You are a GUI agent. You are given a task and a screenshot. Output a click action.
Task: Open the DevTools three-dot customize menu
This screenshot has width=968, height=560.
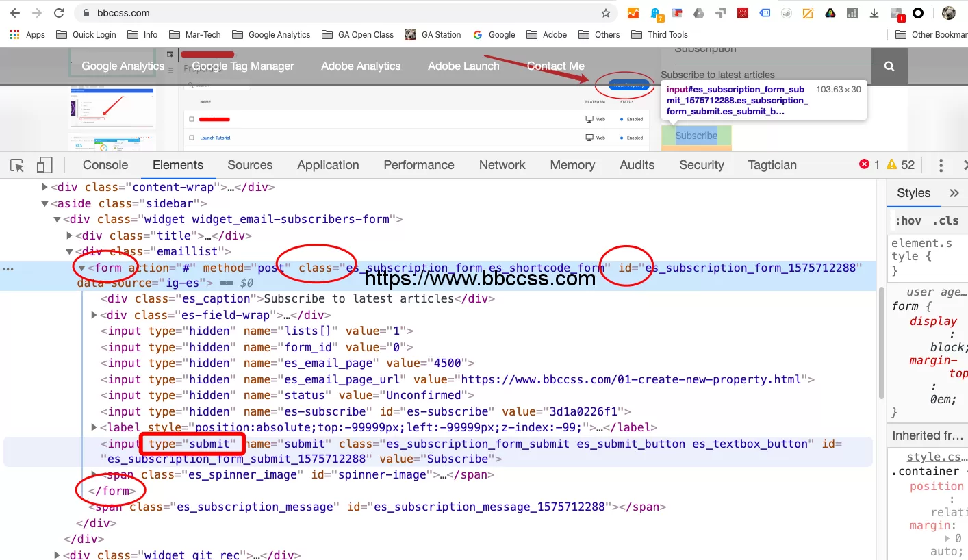[x=941, y=165]
